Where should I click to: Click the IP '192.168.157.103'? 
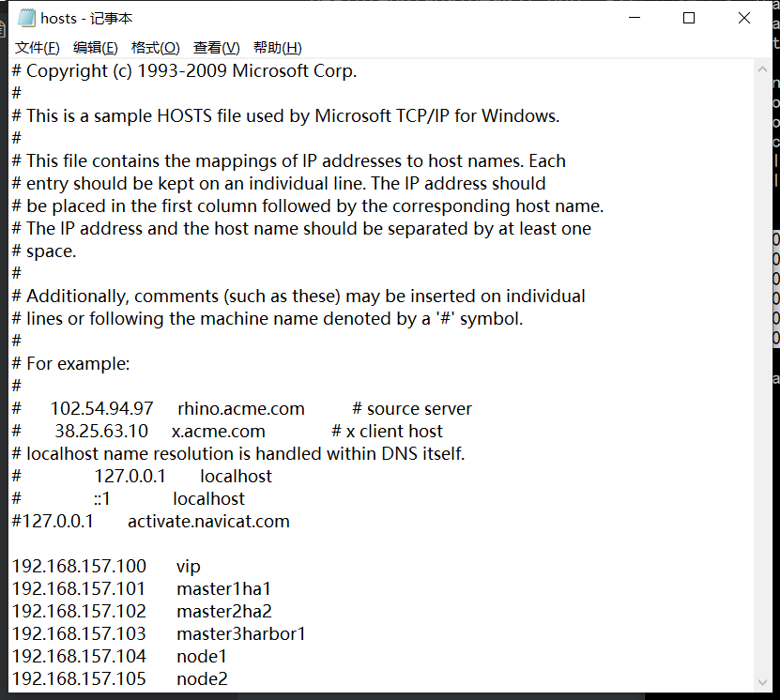point(79,634)
